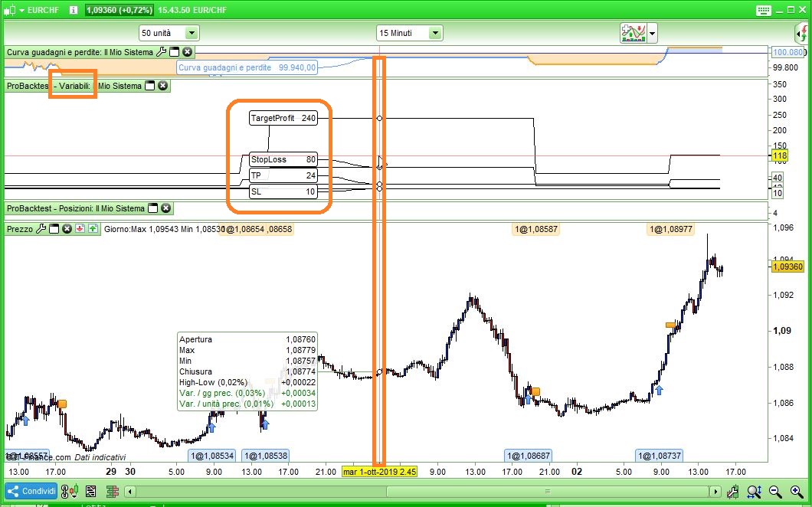
Task: Click the Prezzo panel title
Action: coord(20,228)
